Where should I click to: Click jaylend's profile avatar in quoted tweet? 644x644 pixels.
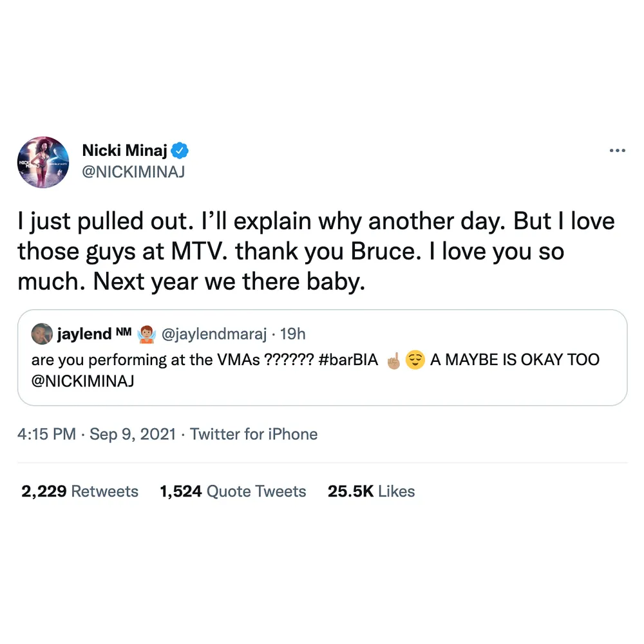pos(41,334)
